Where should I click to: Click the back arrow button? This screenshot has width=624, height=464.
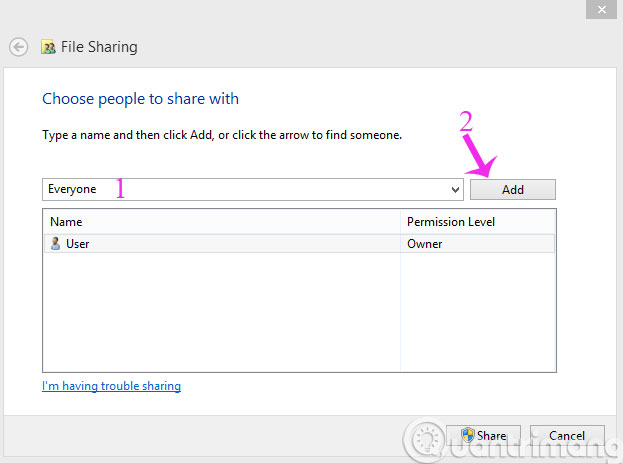point(18,47)
